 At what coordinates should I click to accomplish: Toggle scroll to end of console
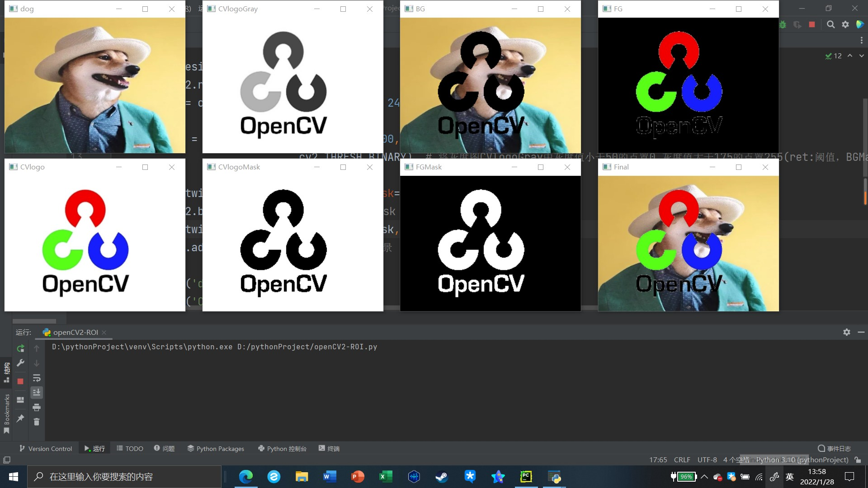(37, 392)
